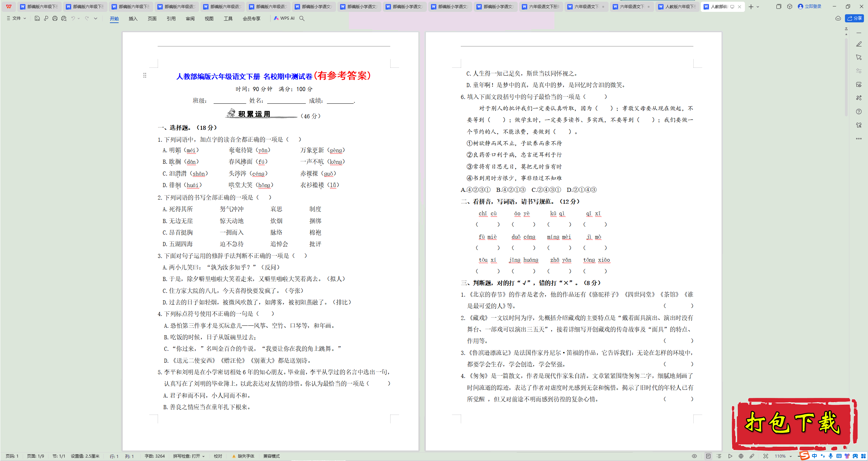Expand the quick access toolbar customize arrow
868x461 pixels.
[96, 18]
